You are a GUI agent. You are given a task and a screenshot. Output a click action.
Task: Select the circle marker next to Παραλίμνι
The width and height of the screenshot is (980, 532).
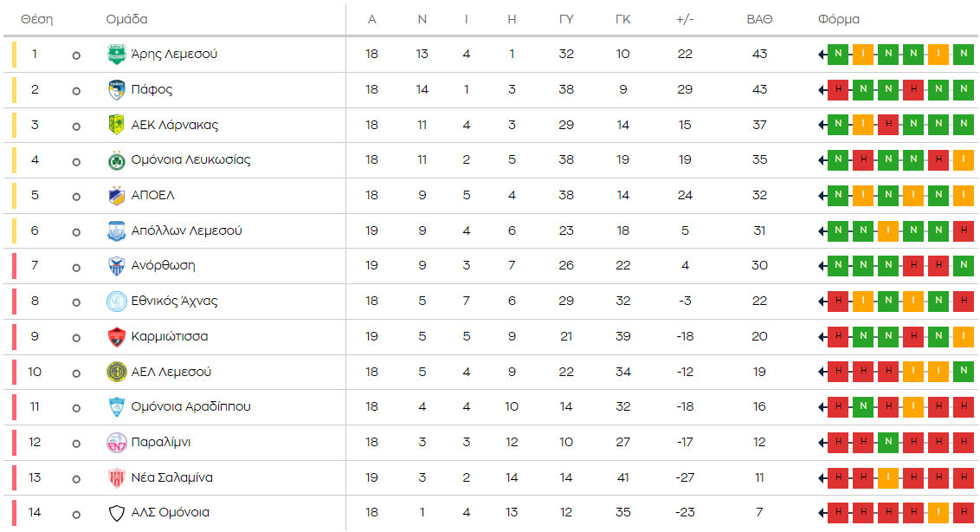point(76,443)
